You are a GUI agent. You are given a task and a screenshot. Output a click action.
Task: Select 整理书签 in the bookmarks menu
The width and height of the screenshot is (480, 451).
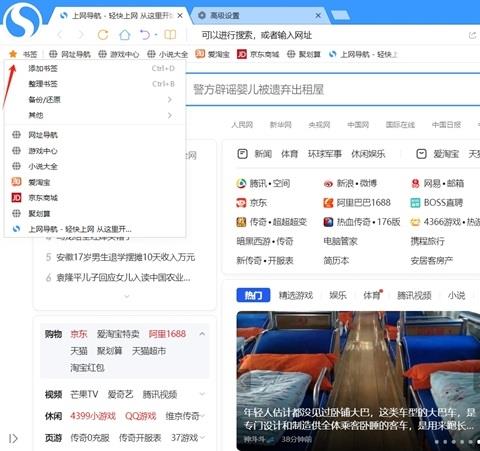[95, 84]
